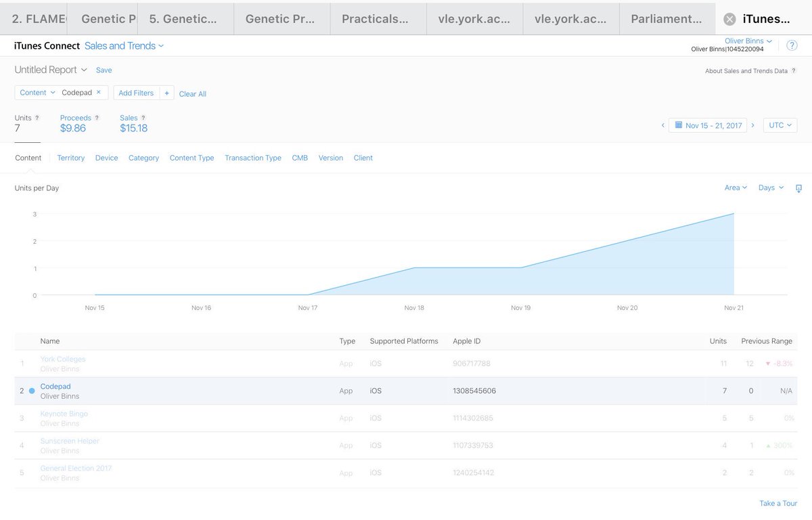812x520 pixels.
Task: Open Proceeds help question mark
Action: click(x=97, y=118)
